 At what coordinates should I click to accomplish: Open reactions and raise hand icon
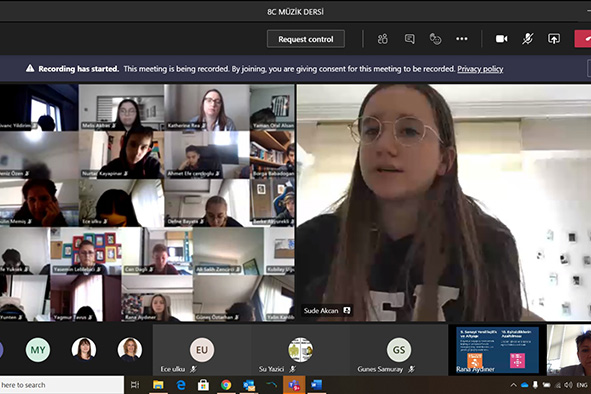click(435, 39)
